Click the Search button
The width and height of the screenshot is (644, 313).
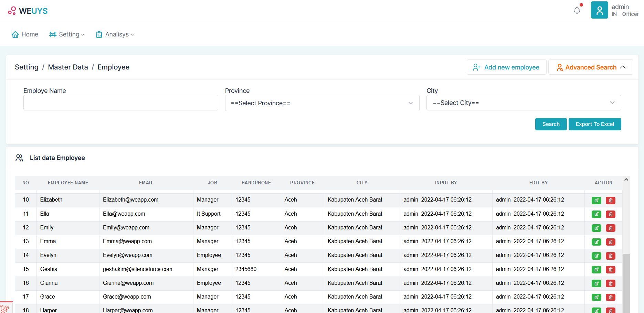click(x=551, y=124)
